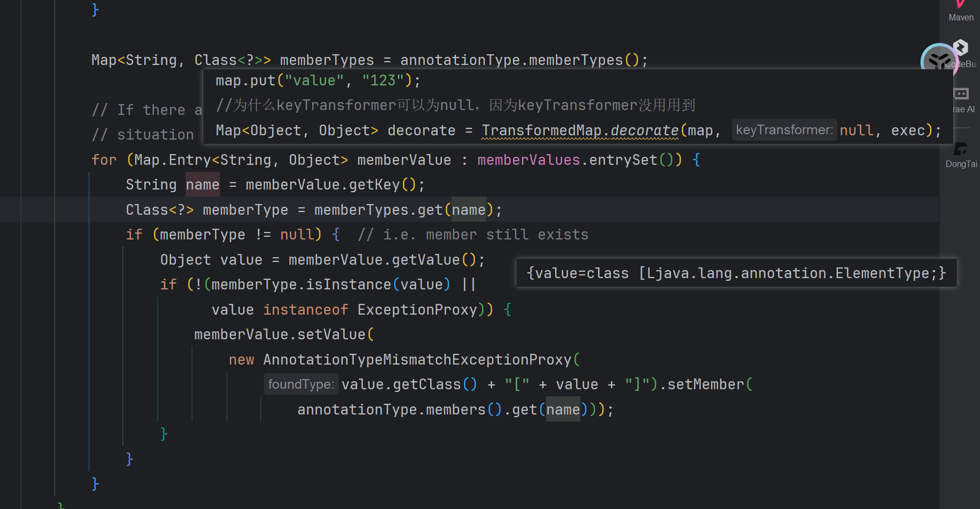The height and width of the screenshot is (509, 980).
Task: Open the DongTai tool window
Action: [961, 155]
